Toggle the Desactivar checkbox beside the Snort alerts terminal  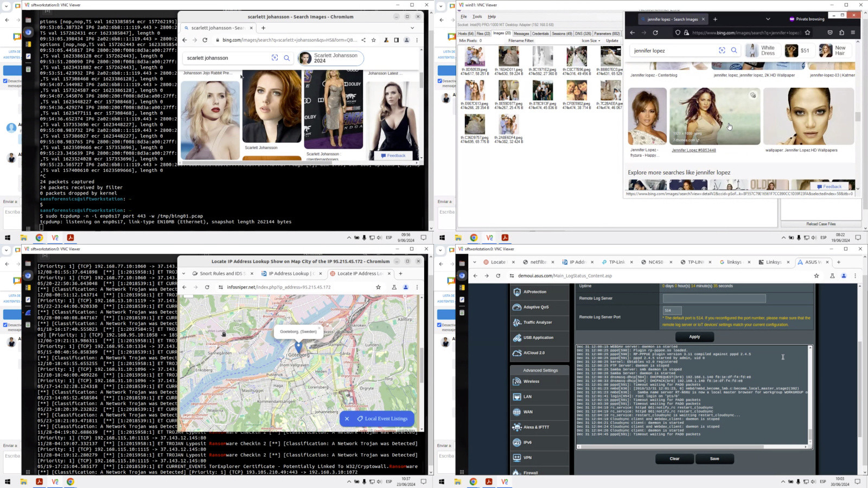(5, 325)
